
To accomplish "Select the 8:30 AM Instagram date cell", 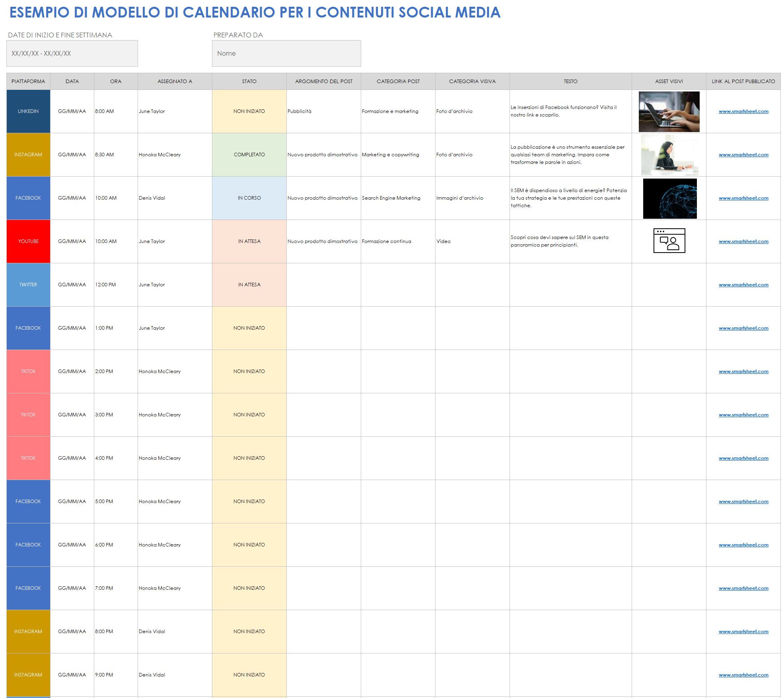I will (x=72, y=155).
